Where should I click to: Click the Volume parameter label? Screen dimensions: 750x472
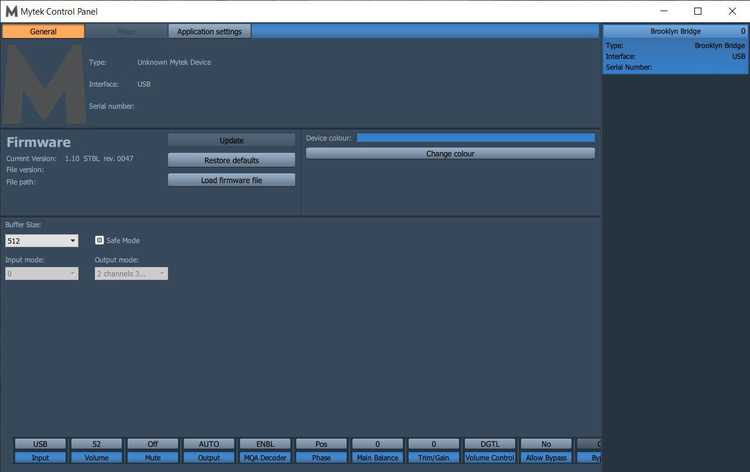[x=97, y=458]
